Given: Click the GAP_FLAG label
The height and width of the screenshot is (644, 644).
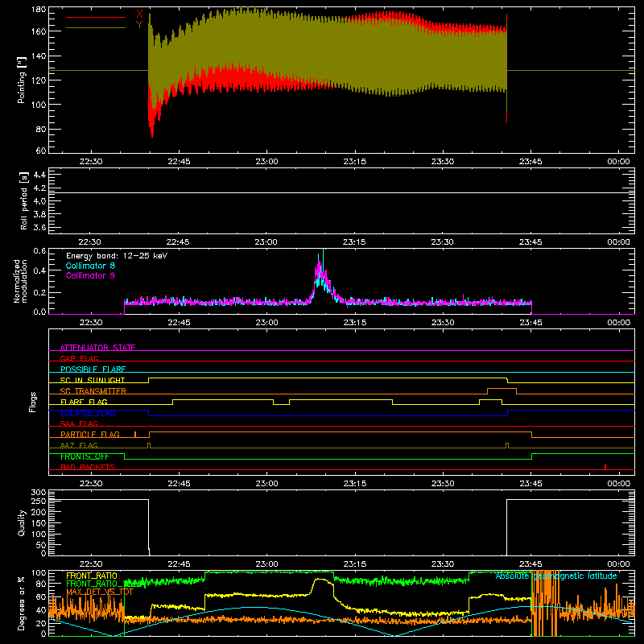Looking at the screenshot, I should [x=79, y=358].
